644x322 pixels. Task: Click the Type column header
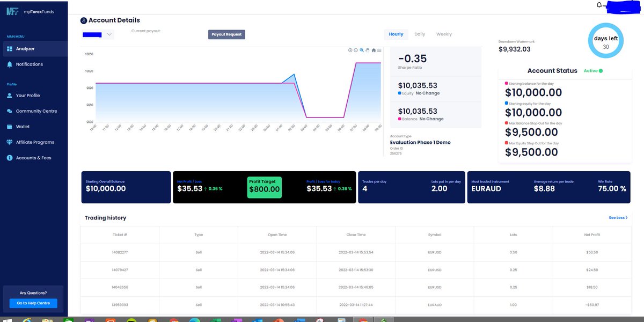coord(199,235)
